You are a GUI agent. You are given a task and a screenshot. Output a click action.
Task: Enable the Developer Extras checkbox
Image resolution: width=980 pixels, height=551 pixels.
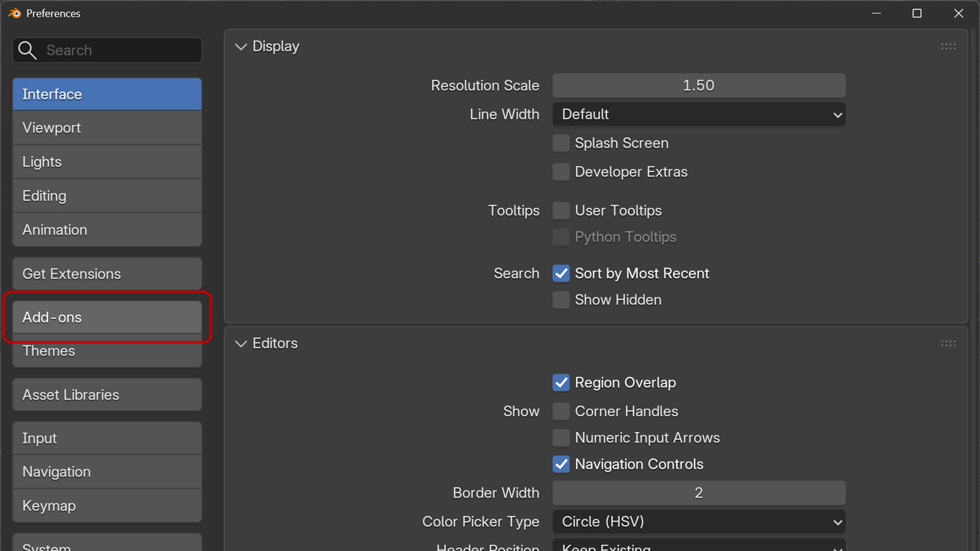561,172
